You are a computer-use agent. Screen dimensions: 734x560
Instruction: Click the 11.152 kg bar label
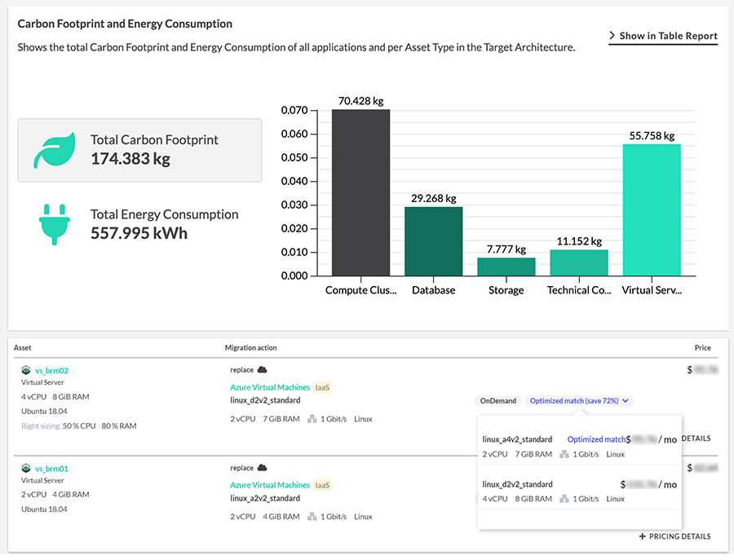click(579, 241)
